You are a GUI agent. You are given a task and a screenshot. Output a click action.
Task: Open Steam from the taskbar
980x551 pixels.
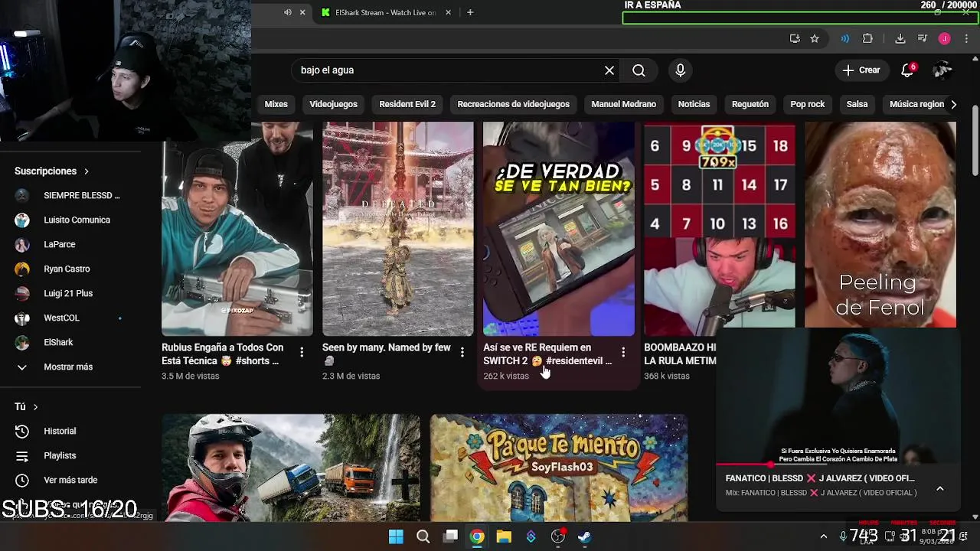pyautogui.click(x=584, y=536)
